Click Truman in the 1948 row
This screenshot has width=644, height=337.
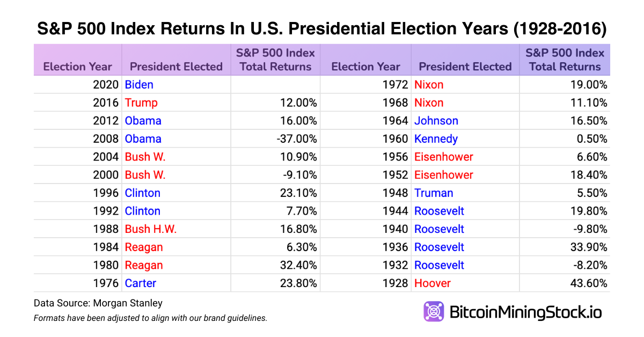(434, 193)
